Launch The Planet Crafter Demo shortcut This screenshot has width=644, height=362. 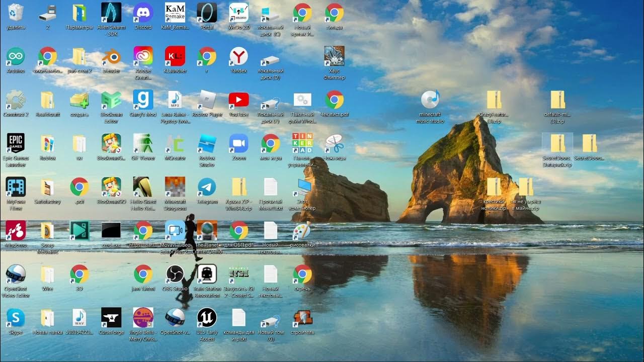coord(206,230)
